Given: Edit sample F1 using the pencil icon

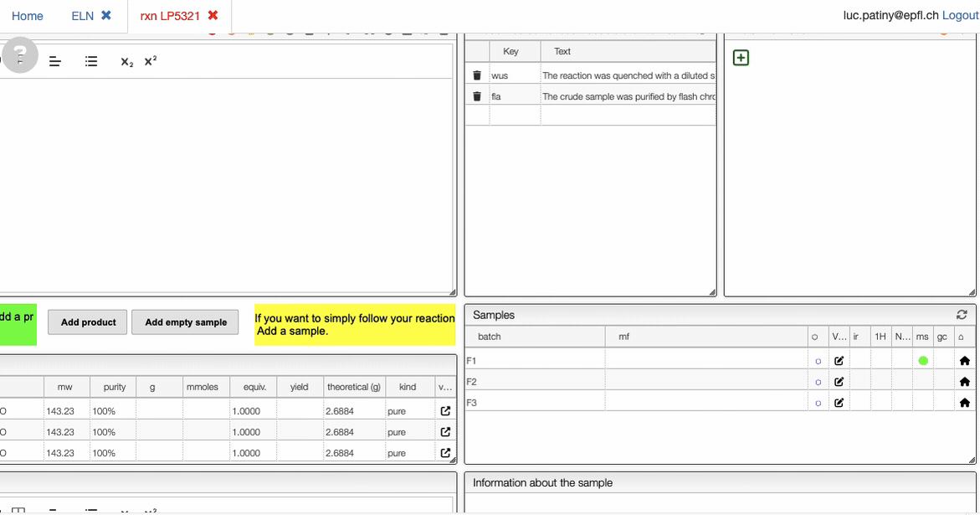Looking at the screenshot, I should [839, 361].
